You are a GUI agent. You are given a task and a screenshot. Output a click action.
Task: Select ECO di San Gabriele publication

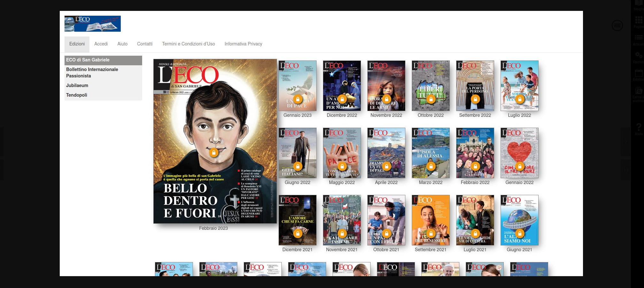(103, 60)
